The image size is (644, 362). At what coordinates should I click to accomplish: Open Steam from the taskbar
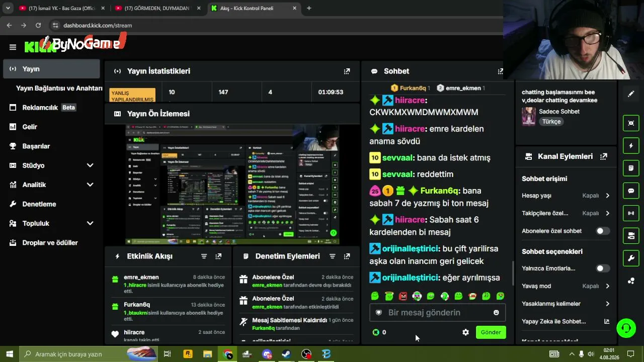[286, 354]
